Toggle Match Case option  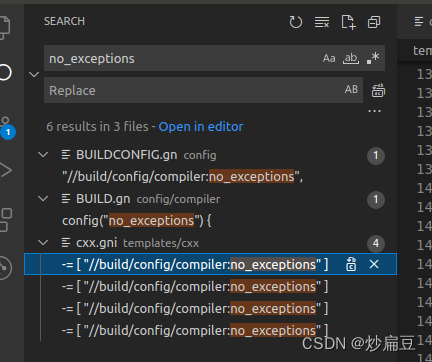(x=329, y=58)
